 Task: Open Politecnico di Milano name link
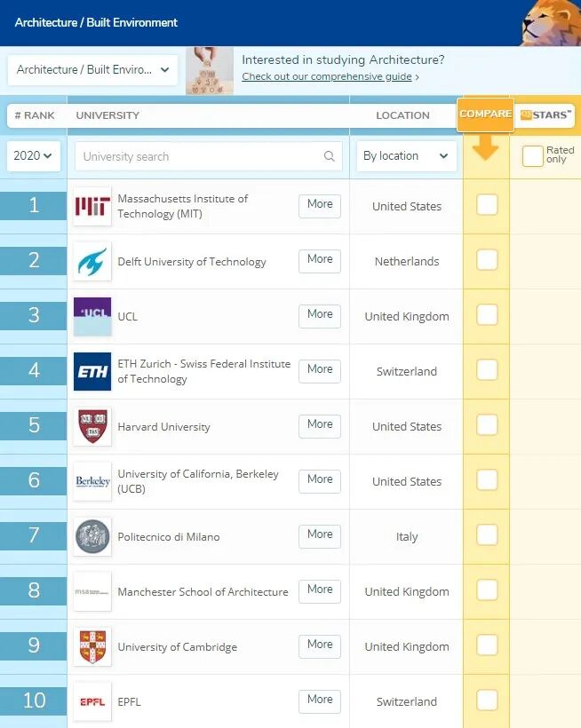click(x=169, y=537)
